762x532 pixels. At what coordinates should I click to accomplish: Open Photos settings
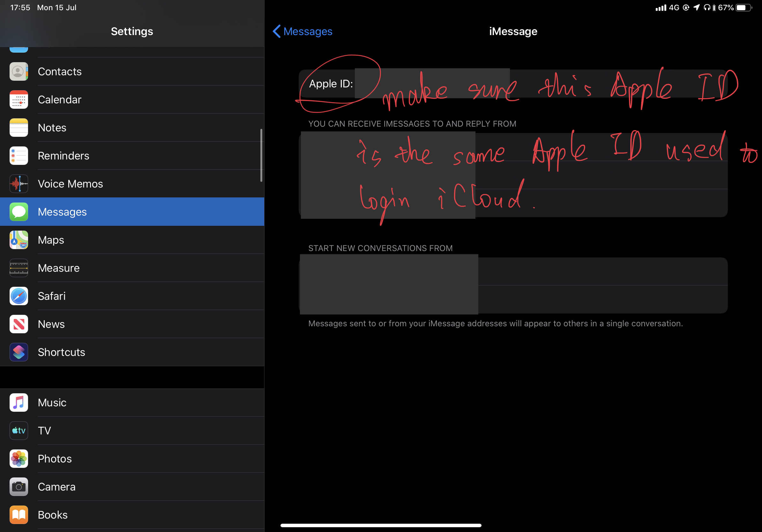(132, 459)
